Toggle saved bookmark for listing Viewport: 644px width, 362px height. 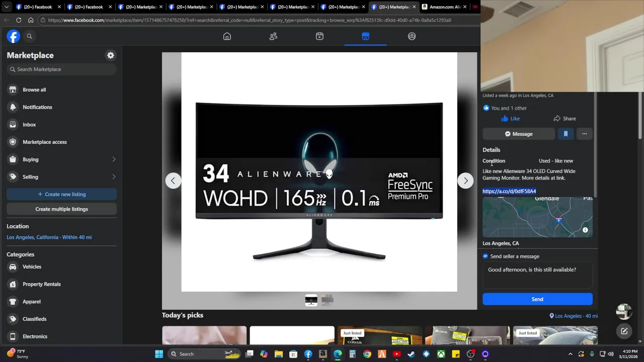566,134
